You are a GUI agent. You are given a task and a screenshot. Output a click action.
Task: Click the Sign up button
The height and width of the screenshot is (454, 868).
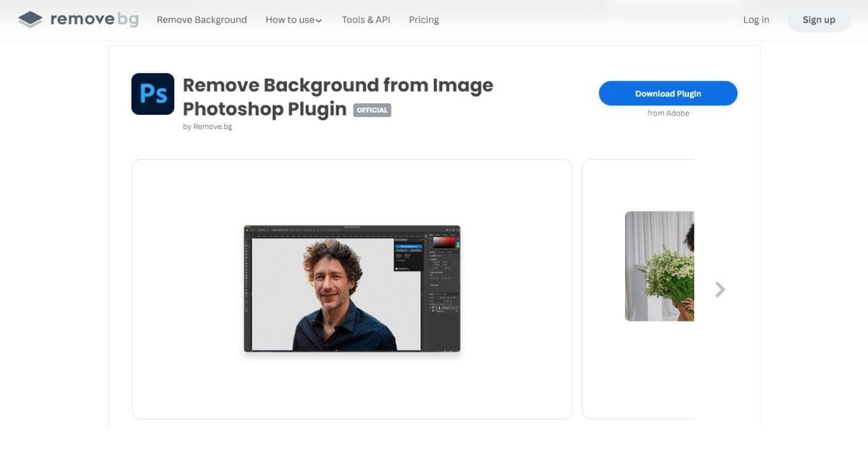819,20
